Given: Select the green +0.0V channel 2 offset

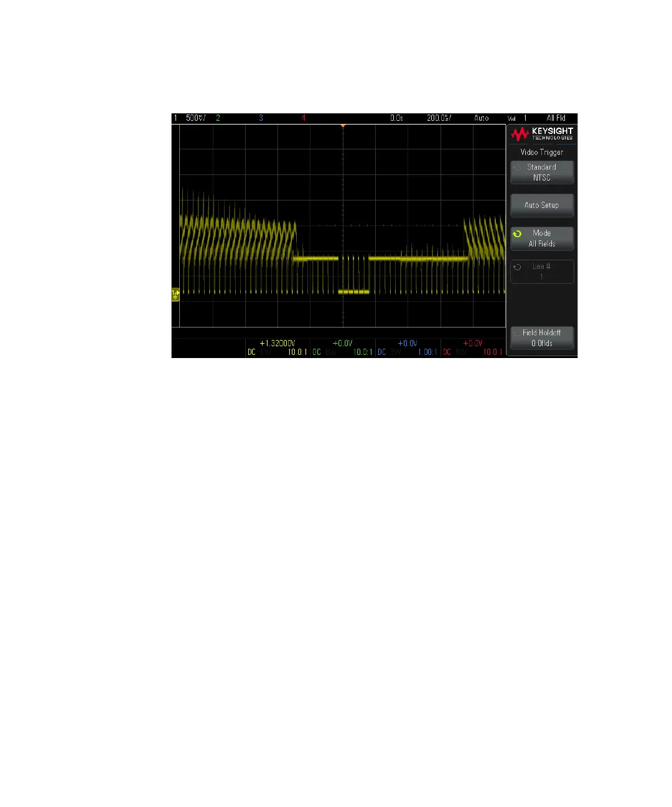Looking at the screenshot, I should (x=343, y=343).
